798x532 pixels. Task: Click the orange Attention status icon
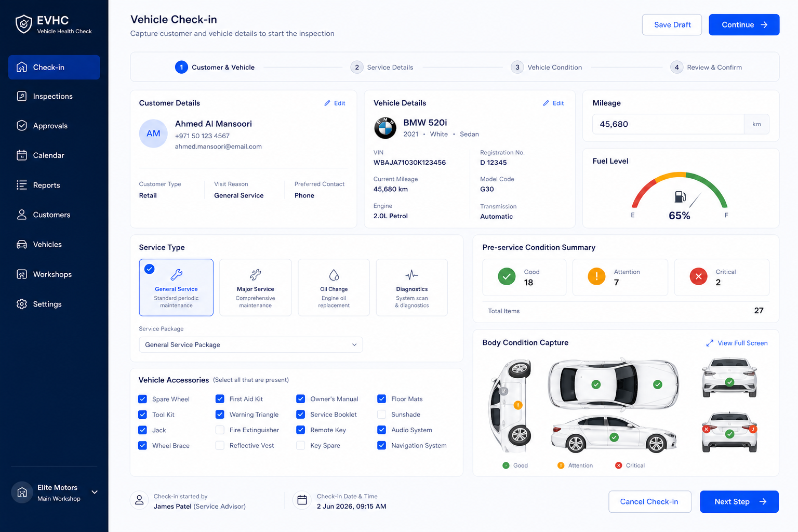pos(596,276)
